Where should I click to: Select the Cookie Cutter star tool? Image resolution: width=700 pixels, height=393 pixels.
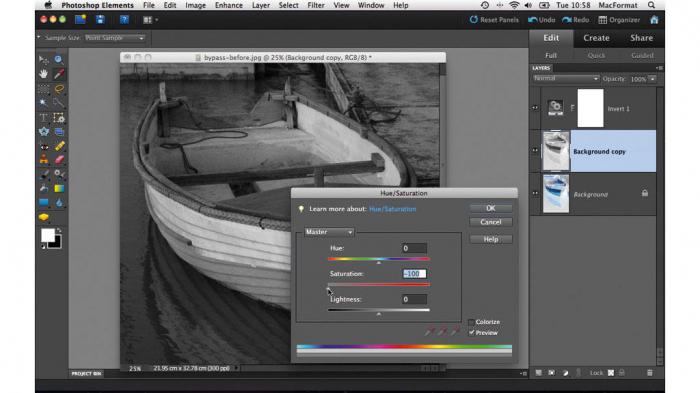coord(43,132)
